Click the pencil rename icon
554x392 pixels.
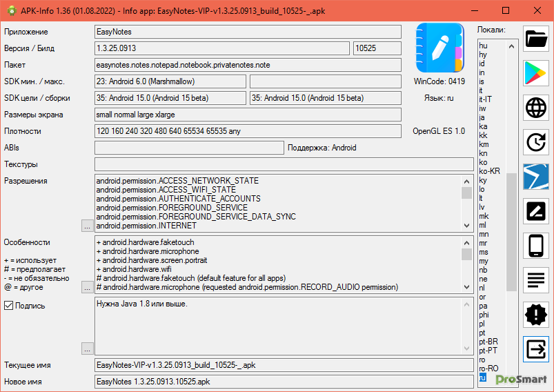[x=536, y=211]
